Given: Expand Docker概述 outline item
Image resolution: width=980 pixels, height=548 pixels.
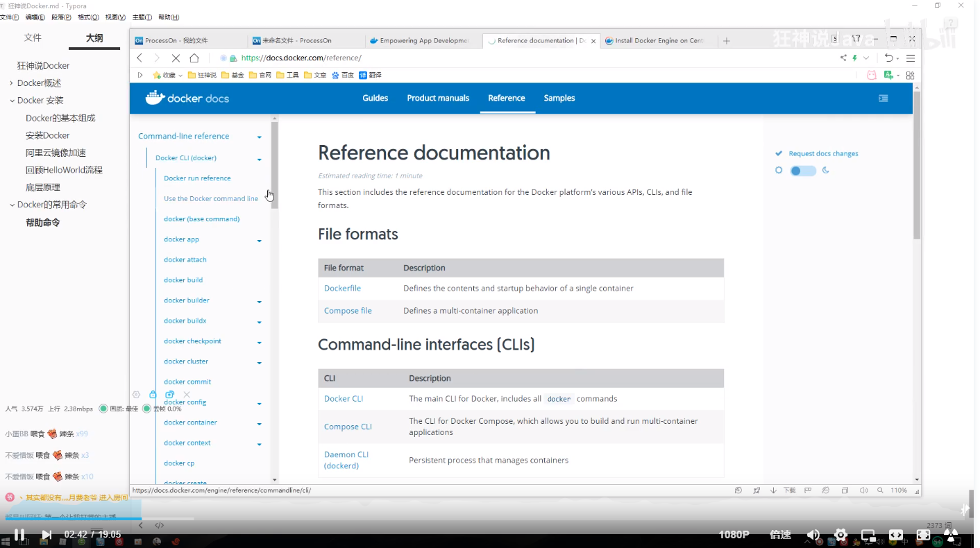Looking at the screenshot, I should (x=11, y=83).
